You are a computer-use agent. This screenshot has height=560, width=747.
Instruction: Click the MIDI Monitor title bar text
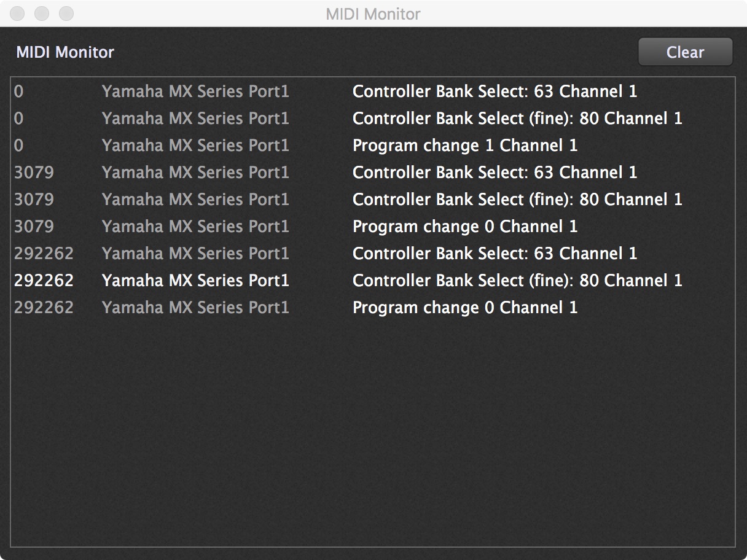[x=373, y=14]
